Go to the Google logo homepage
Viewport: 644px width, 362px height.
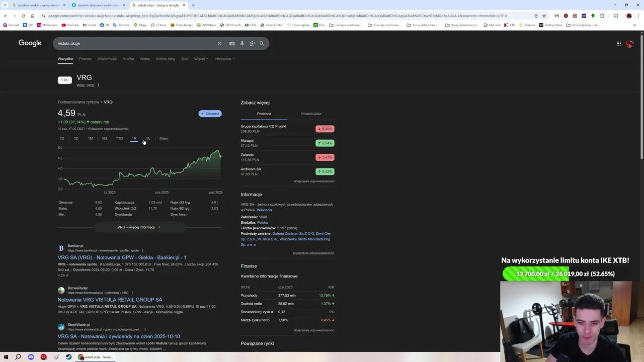click(x=30, y=43)
